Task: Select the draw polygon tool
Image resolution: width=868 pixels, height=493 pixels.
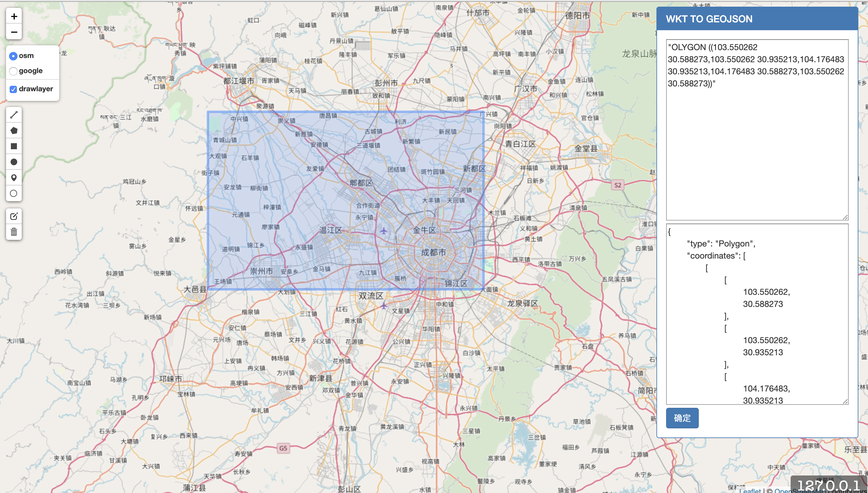Action: coord(14,131)
